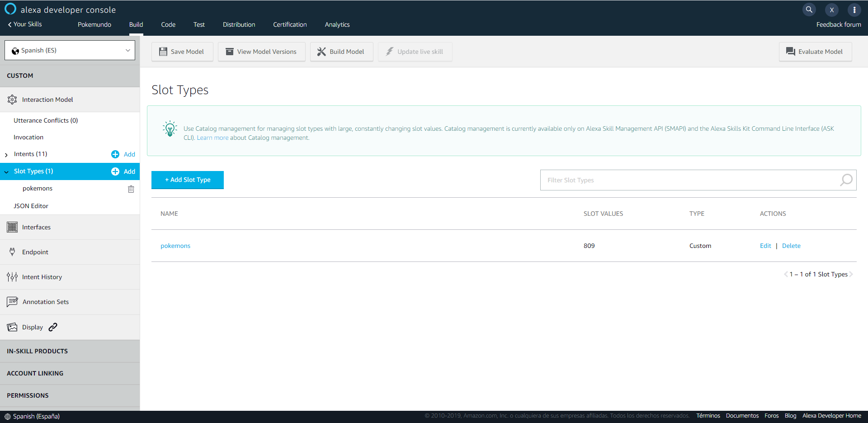This screenshot has width=868, height=423.
Task: Open the Foros footer link
Action: [x=772, y=416]
